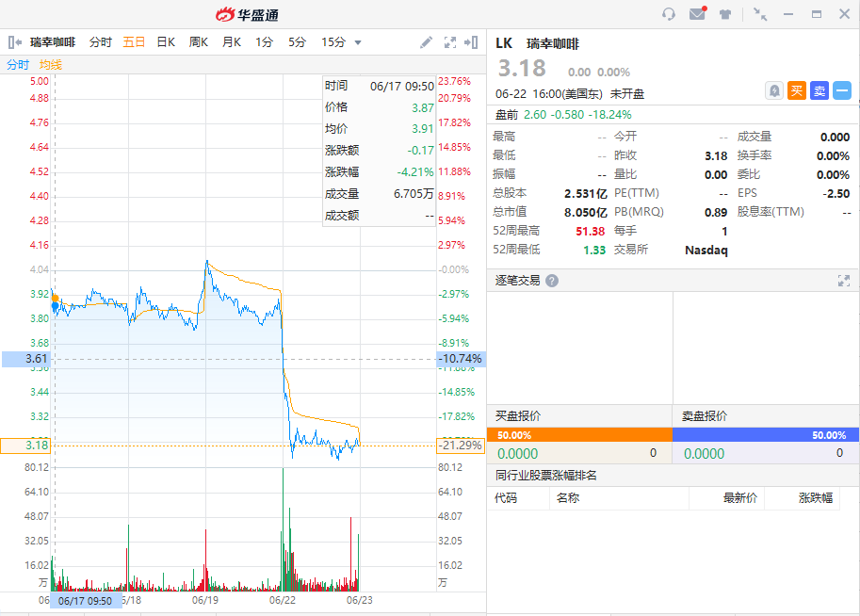Click 52周最低 value 1.33
Screen dimensions: 860x616
[x=594, y=251]
